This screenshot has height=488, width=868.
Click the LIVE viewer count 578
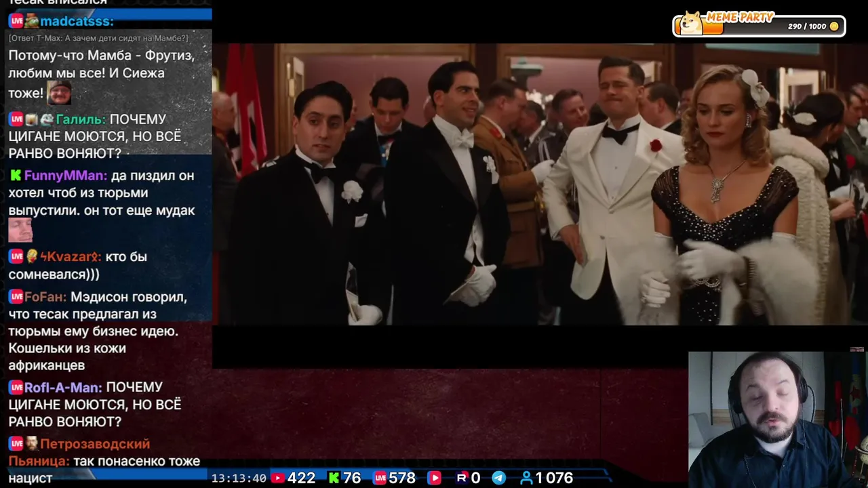click(x=402, y=478)
